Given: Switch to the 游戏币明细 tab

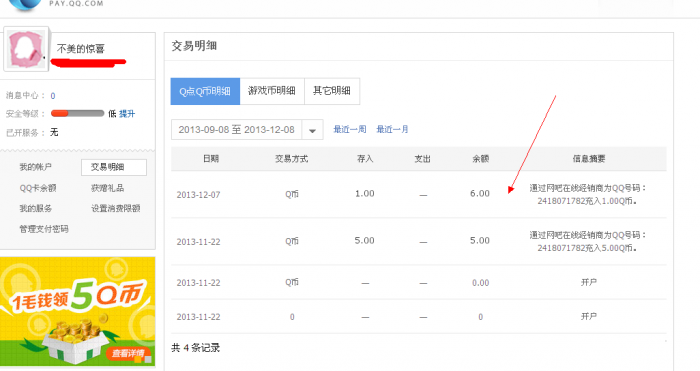Looking at the screenshot, I should click(x=272, y=91).
